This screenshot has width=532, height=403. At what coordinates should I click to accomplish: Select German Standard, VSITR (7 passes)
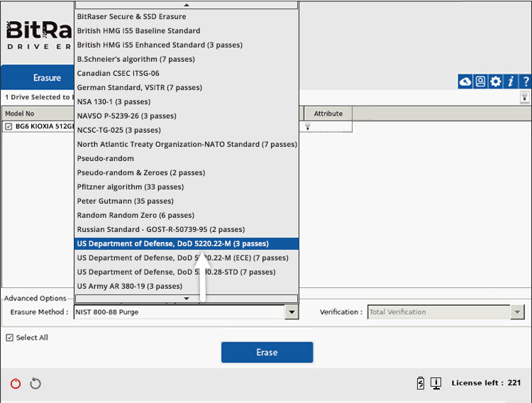tap(187, 87)
